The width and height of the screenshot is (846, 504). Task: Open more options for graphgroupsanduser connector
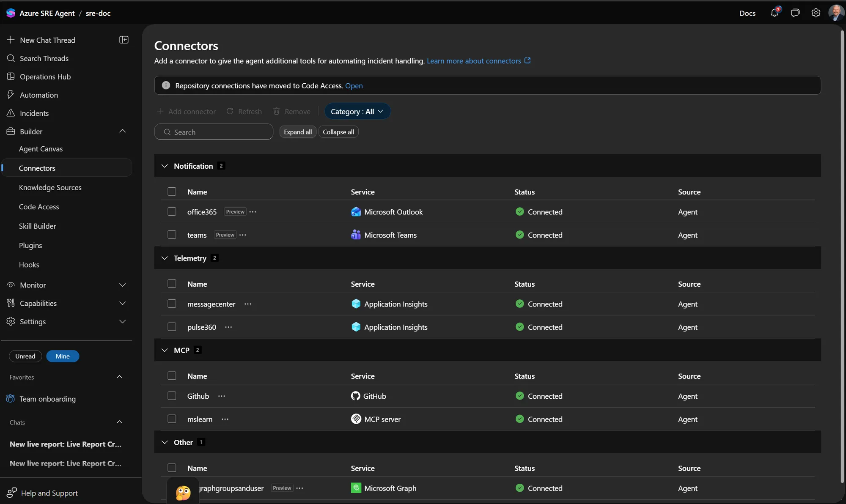click(300, 488)
